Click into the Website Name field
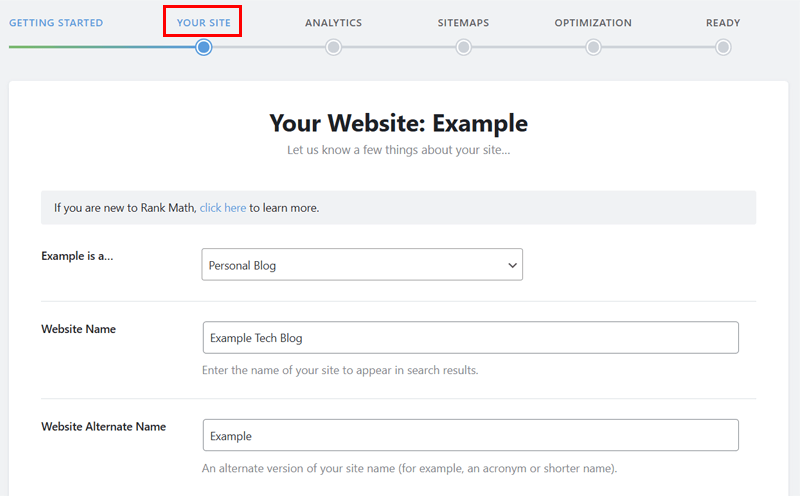This screenshot has width=800, height=496. click(470, 337)
